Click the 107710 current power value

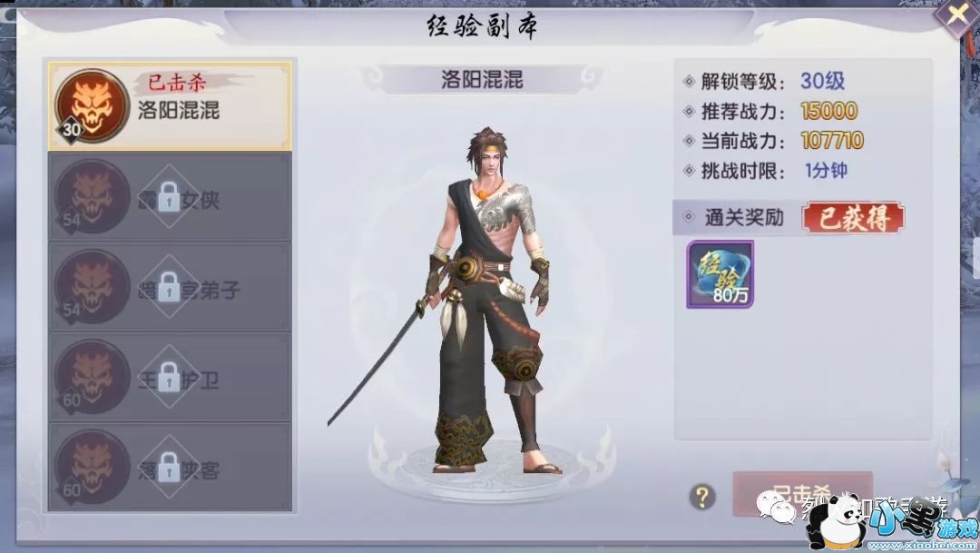click(832, 140)
